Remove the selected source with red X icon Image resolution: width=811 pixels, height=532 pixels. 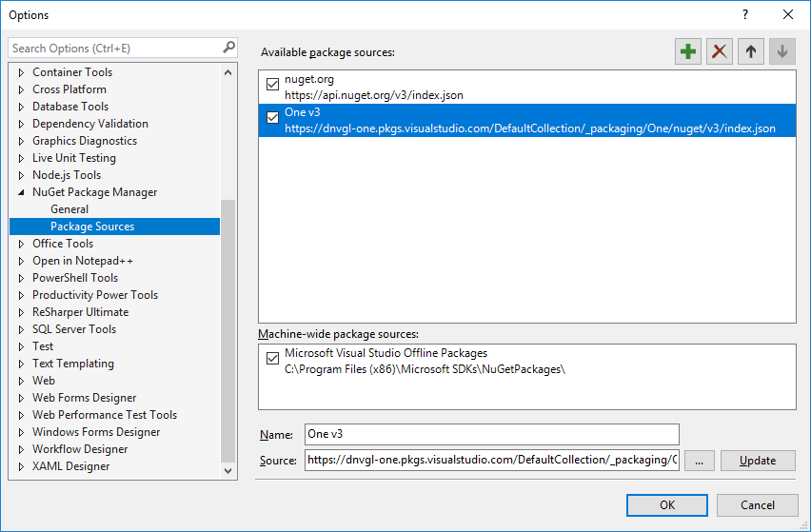[720, 51]
